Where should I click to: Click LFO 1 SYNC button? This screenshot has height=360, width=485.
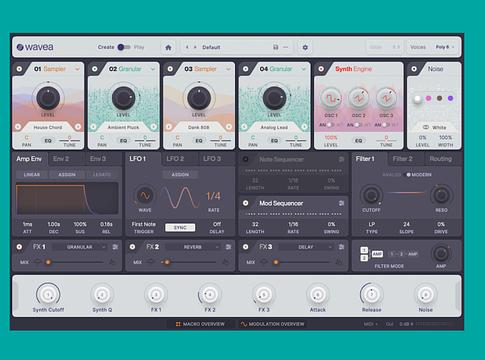pos(180,228)
